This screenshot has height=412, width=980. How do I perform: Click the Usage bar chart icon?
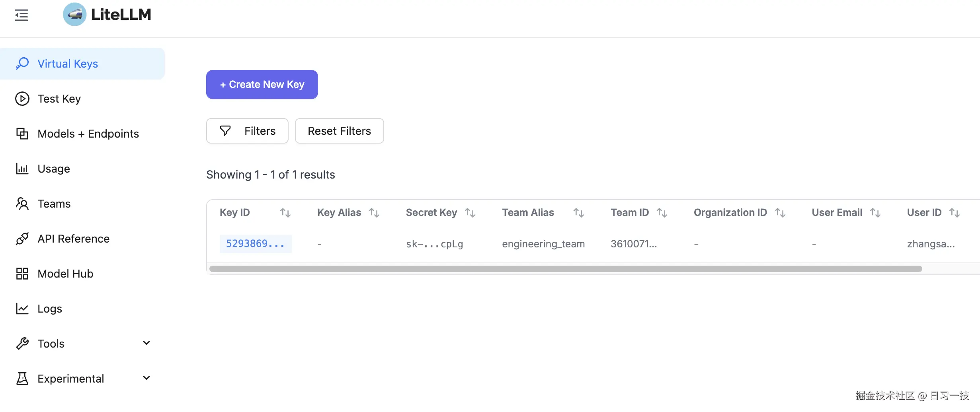[x=22, y=169]
